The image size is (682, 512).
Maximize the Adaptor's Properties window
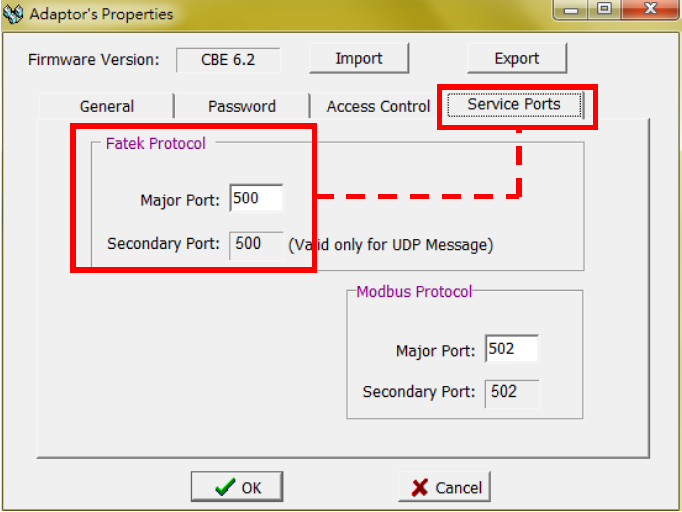click(x=605, y=9)
